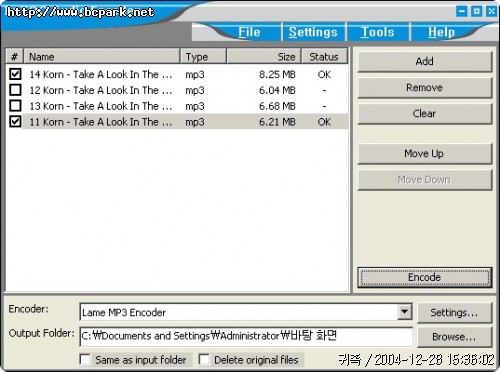Select row '12 Korn - Take A Look In The ...'

click(177, 90)
